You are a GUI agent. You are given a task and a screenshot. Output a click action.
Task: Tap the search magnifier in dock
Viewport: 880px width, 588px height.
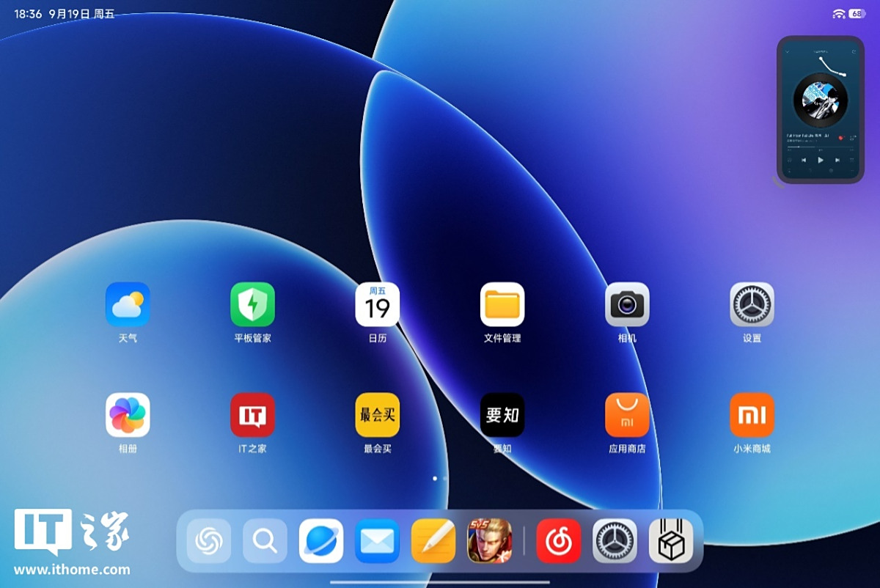pos(265,541)
